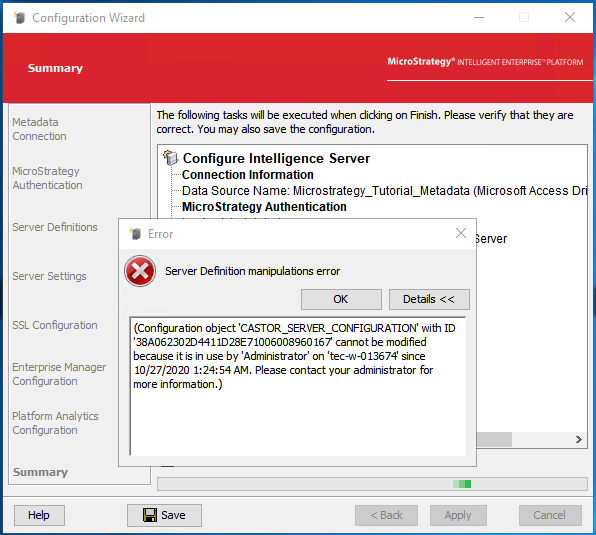This screenshot has height=535, width=596.
Task: Click the Help button
Action: [39, 515]
